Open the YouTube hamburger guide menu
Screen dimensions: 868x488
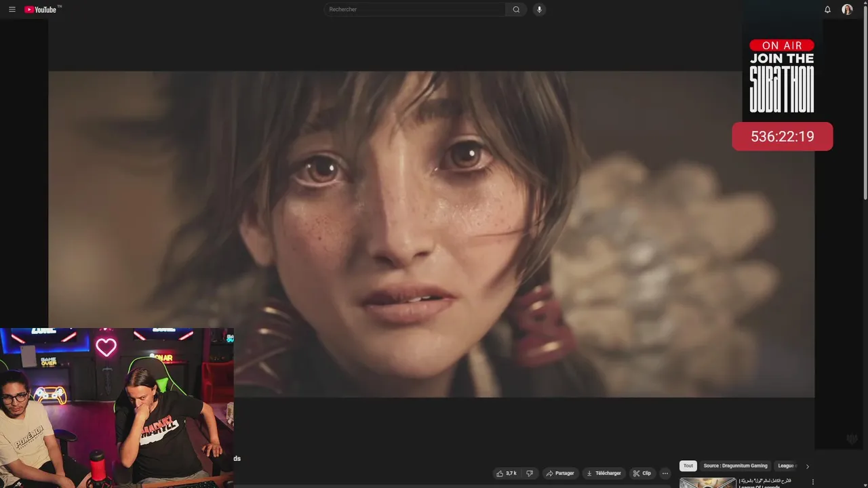[x=12, y=9]
